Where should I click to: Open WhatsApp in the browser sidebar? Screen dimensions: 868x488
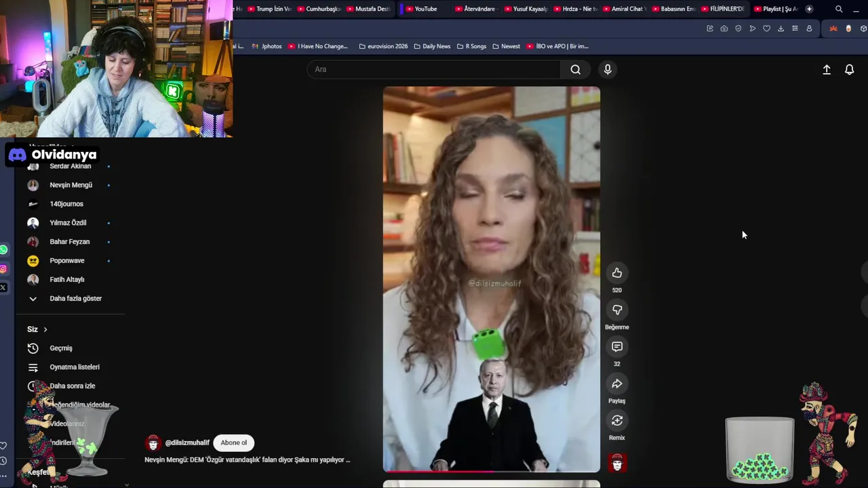[x=3, y=250]
